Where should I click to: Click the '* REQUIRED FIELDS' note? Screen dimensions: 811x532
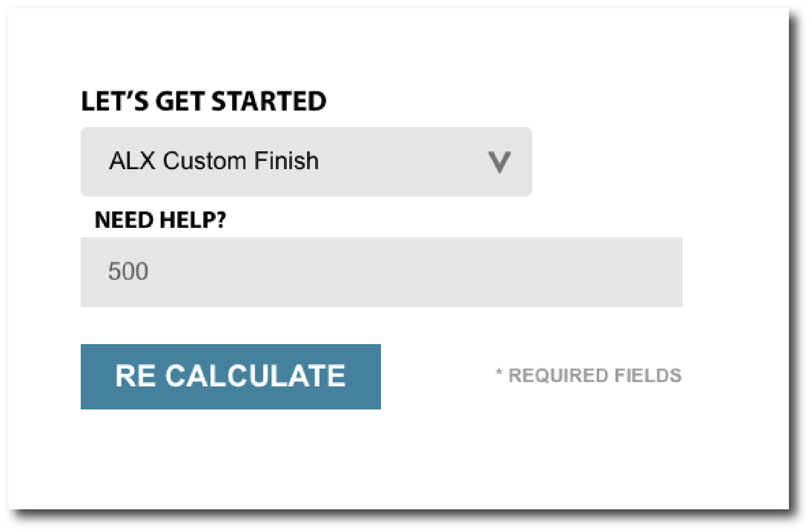point(589,376)
